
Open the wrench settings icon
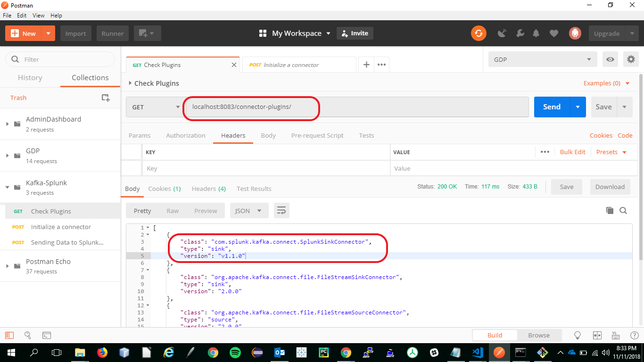(520, 33)
